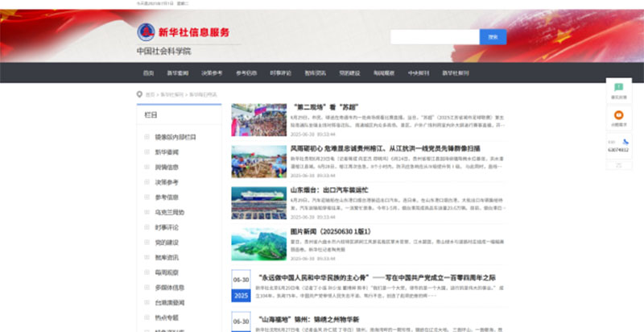Open 新华要闻 in the top navigation bar
This screenshot has height=332, width=644.
(177, 73)
